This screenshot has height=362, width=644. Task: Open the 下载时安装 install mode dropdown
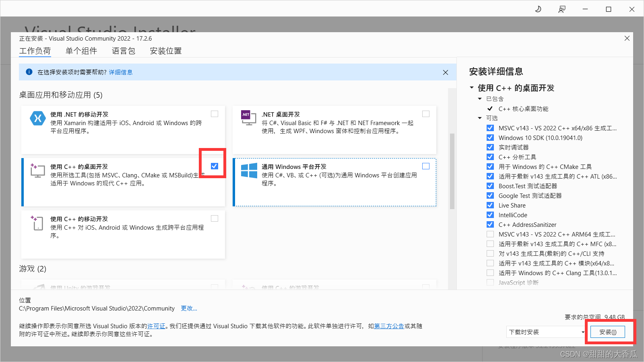click(546, 332)
